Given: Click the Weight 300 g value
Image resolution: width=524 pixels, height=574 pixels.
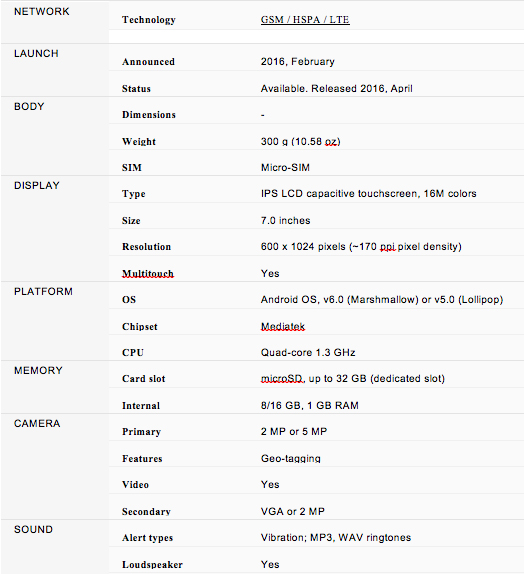Looking at the screenshot, I should tap(301, 142).
